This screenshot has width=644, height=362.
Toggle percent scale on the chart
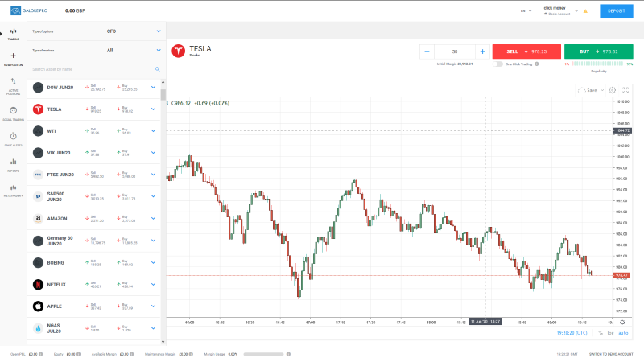coord(601,333)
